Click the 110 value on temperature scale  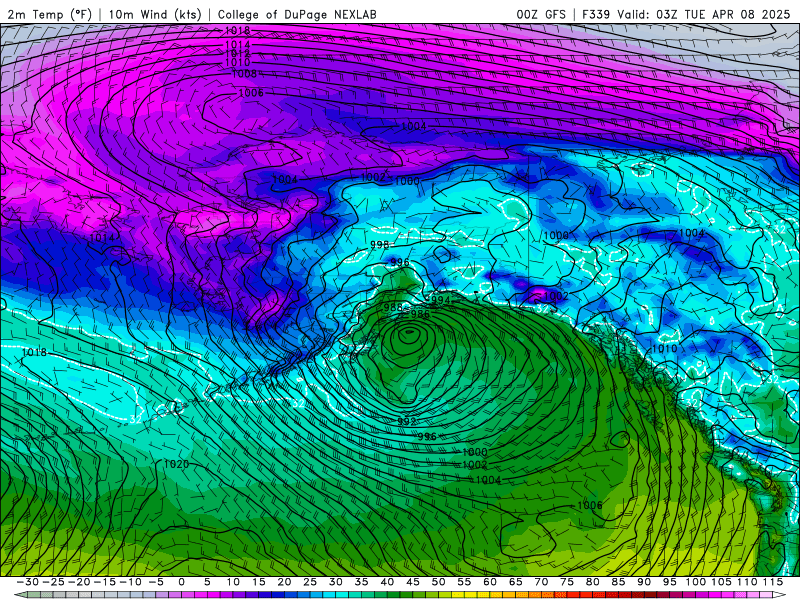tap(747, 582)
